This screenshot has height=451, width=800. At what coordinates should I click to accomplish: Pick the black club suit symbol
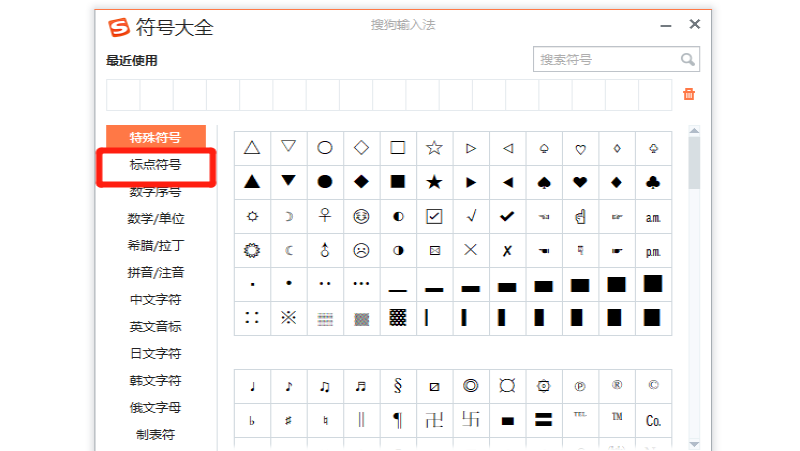click(653, 182)
